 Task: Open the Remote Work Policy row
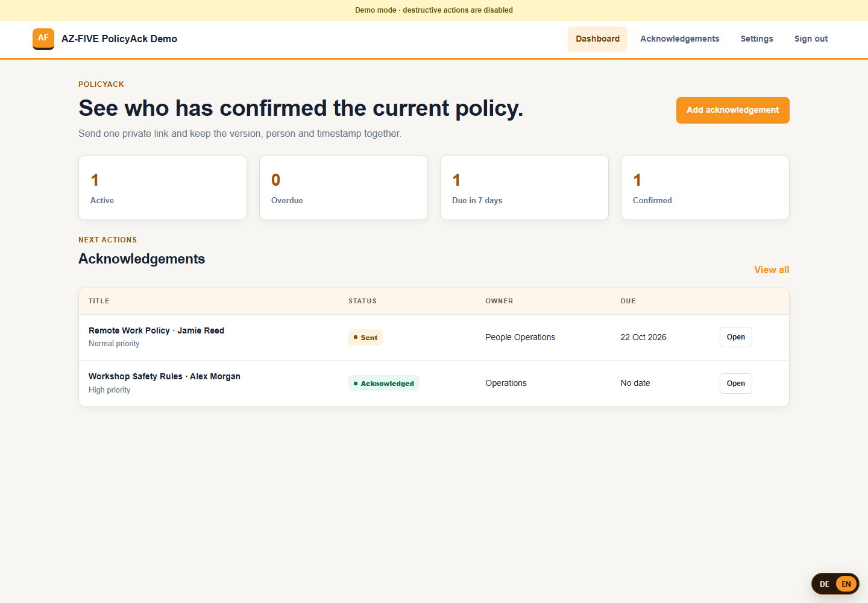(736, 337)
